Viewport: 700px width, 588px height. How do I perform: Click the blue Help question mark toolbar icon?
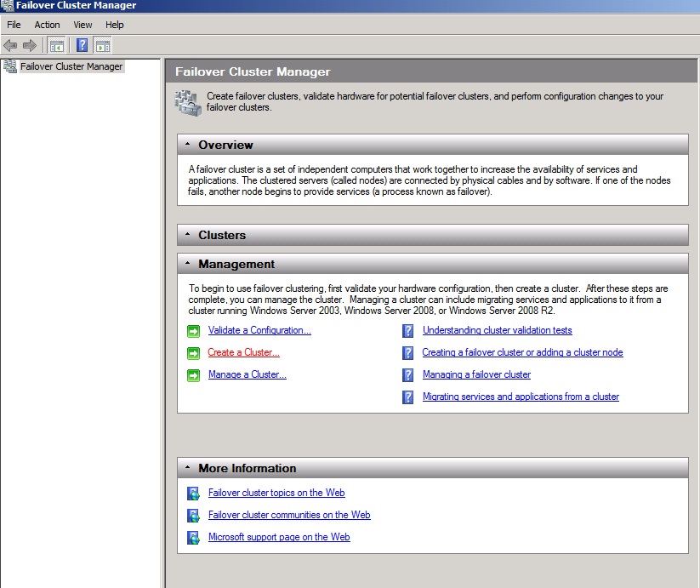(x=83, y=45)
